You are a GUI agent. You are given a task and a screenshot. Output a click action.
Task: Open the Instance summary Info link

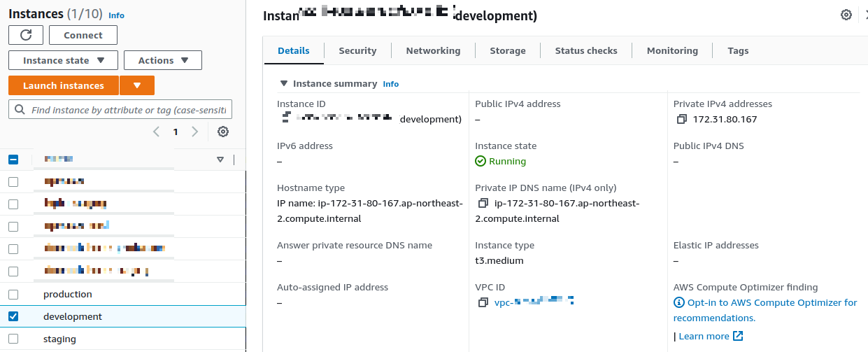(x=391, y=84)
